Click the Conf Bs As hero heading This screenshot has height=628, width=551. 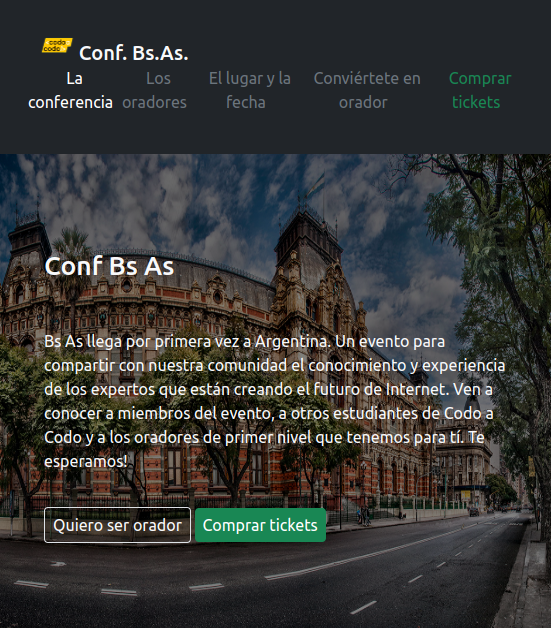109,266
